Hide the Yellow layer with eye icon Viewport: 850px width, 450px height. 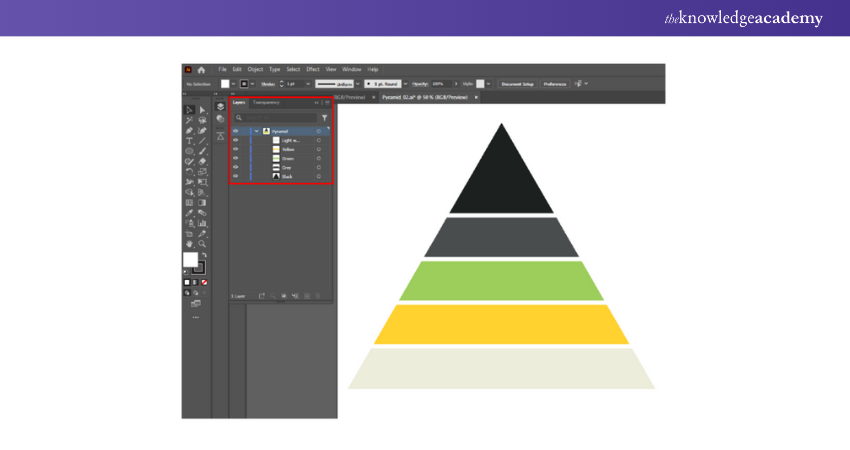[236, 149]
